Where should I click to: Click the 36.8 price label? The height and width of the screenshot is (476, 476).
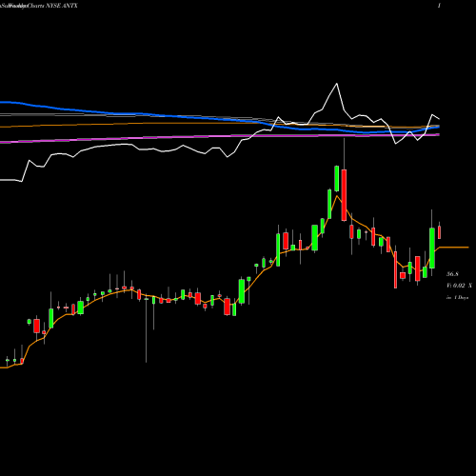[452, 274]
